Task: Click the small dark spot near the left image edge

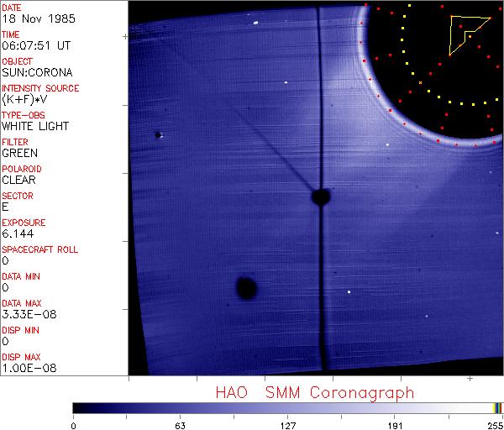Action: click(x=158, y=134)
